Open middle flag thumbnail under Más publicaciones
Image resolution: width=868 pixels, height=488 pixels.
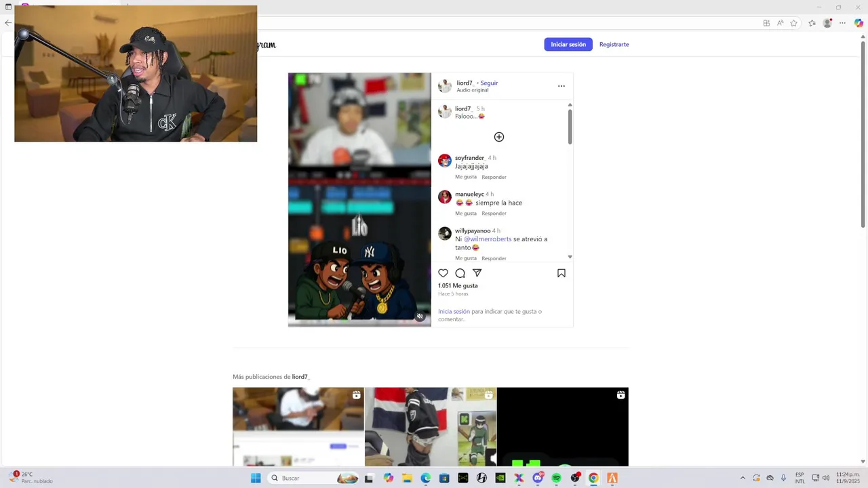[x=431, y=427]
